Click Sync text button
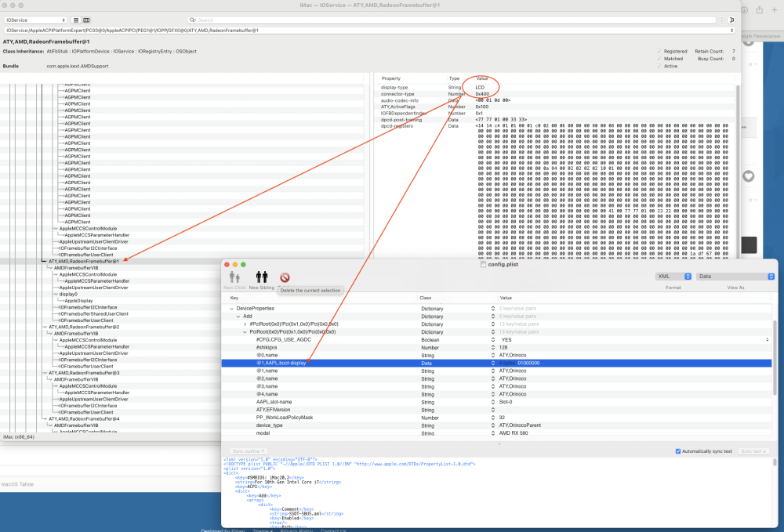This screenshot has width=784, height=532. coord(753,451)
